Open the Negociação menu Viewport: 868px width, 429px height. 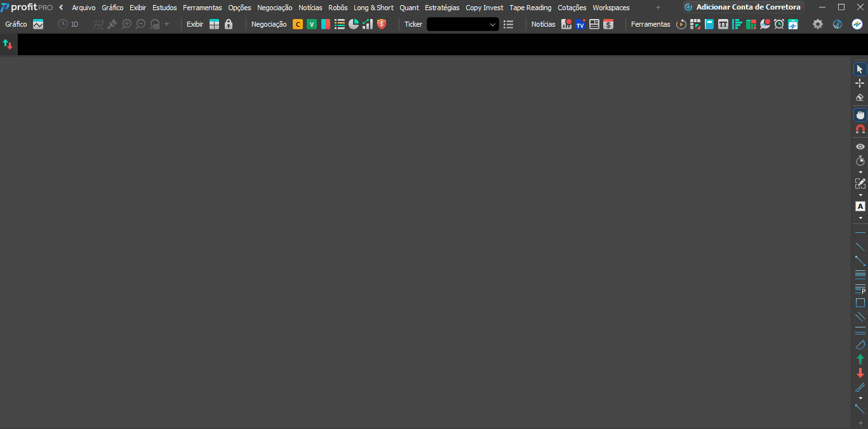[x=274, y=8]
